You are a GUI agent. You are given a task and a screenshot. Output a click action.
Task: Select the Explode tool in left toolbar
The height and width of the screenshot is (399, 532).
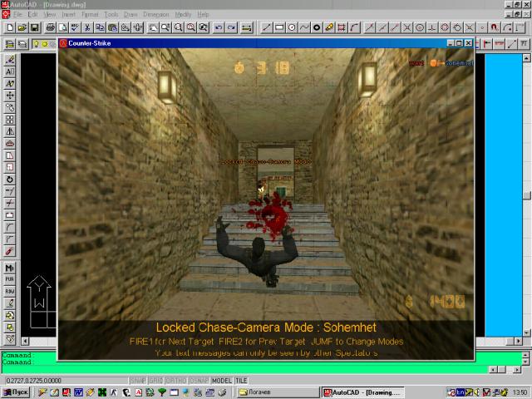(x=9, y=251)
